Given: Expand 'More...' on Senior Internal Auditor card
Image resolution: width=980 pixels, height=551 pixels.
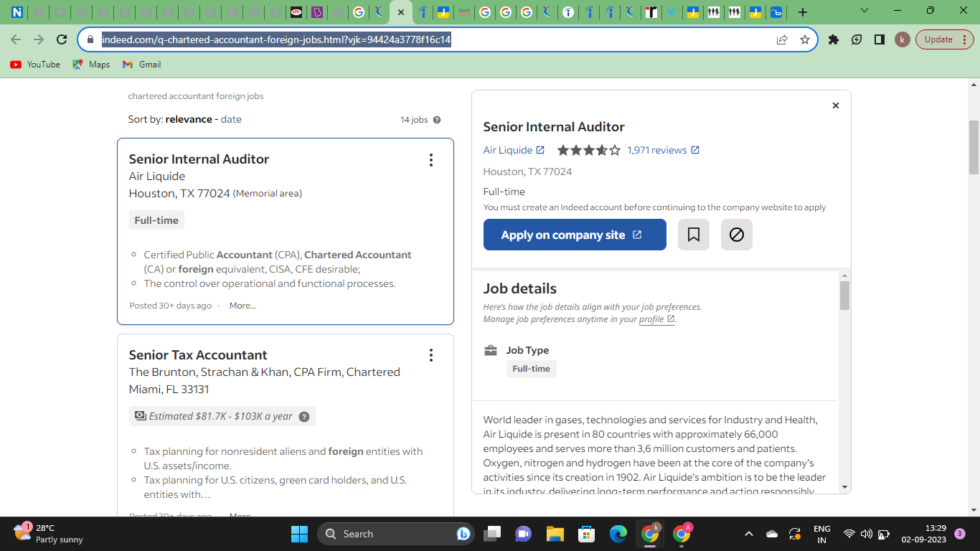Looking at the screenshot, I should click(242, 306).
